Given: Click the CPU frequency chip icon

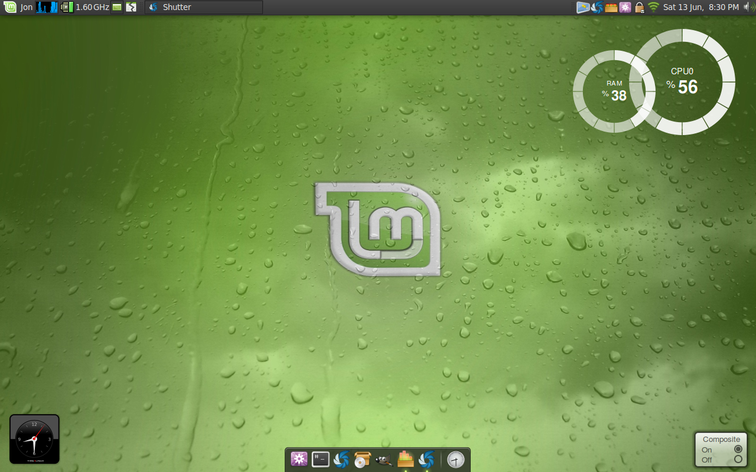Looking at the screenshot, I should [x=67, y=7].
